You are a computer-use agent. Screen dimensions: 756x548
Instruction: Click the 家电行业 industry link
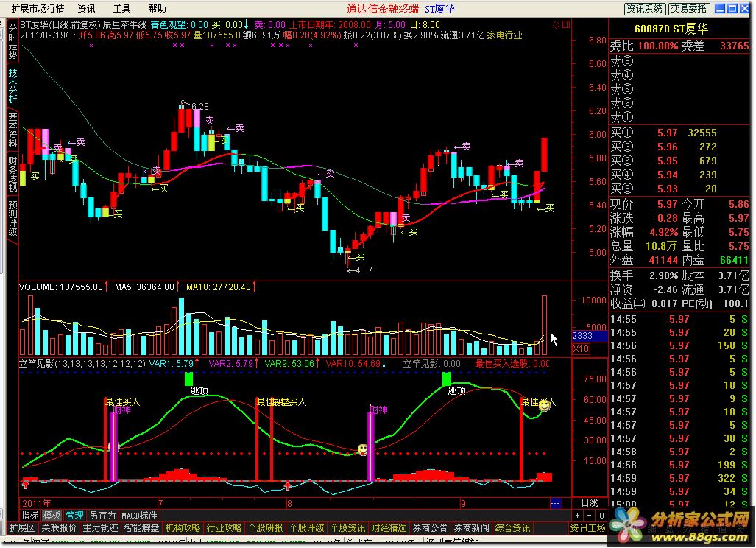tap(504, 35)
